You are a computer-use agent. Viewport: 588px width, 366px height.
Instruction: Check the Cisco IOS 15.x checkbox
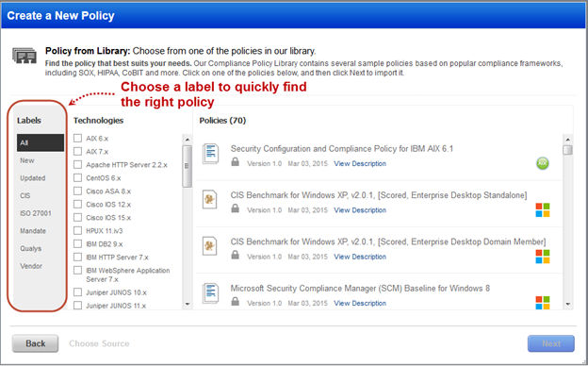(x=77, y=217)
